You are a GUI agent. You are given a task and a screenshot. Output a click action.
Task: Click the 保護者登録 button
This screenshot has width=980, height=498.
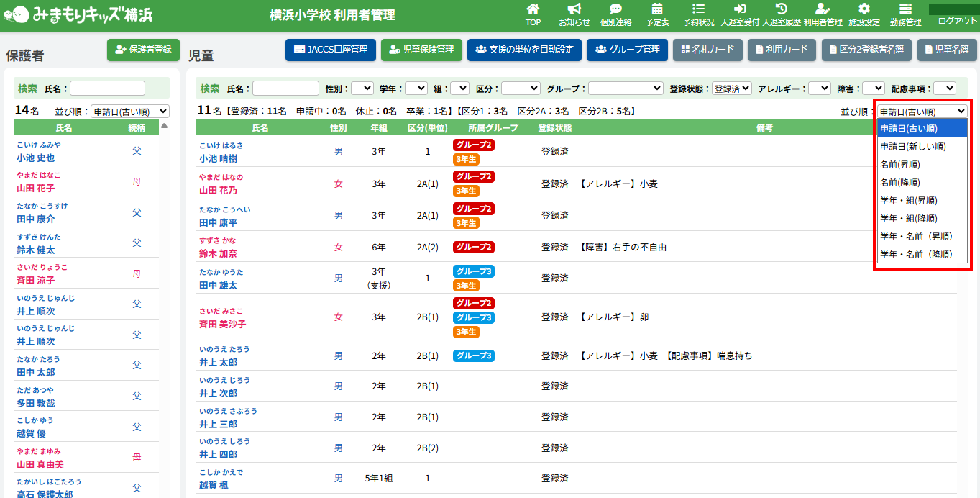click(x=143, y=50)
